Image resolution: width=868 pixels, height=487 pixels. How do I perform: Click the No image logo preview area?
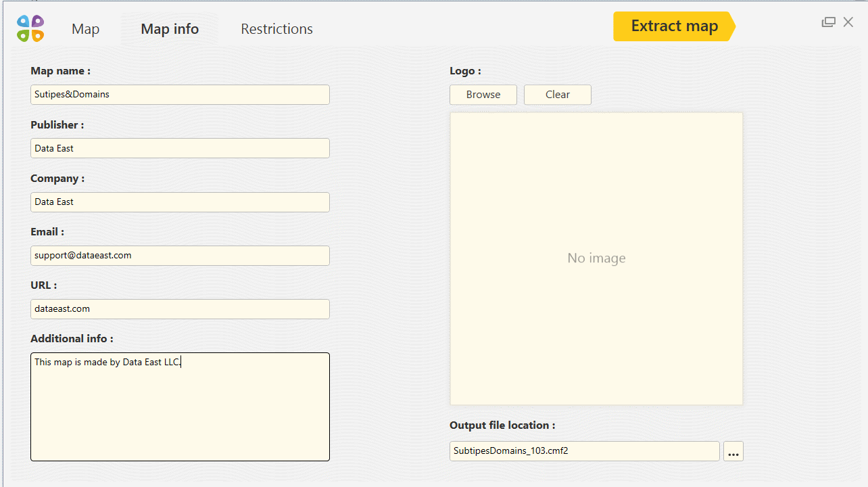click(x=596, y=258)
